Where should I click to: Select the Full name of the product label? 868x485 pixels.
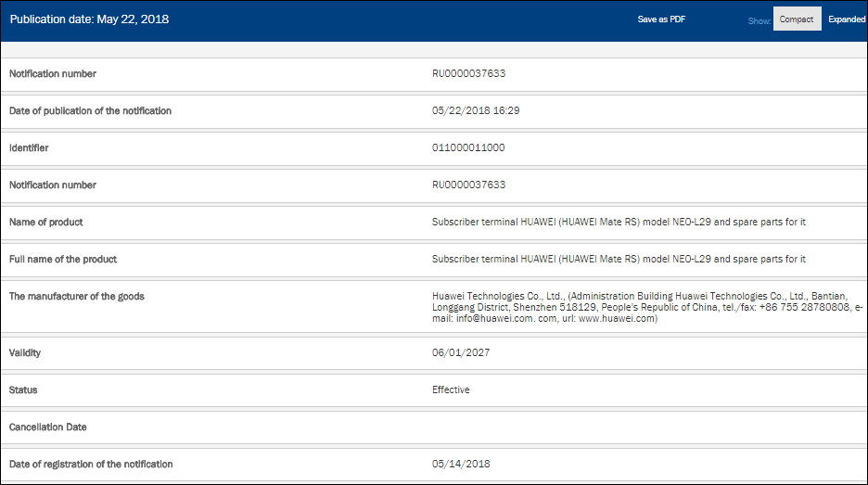(63, 260)
